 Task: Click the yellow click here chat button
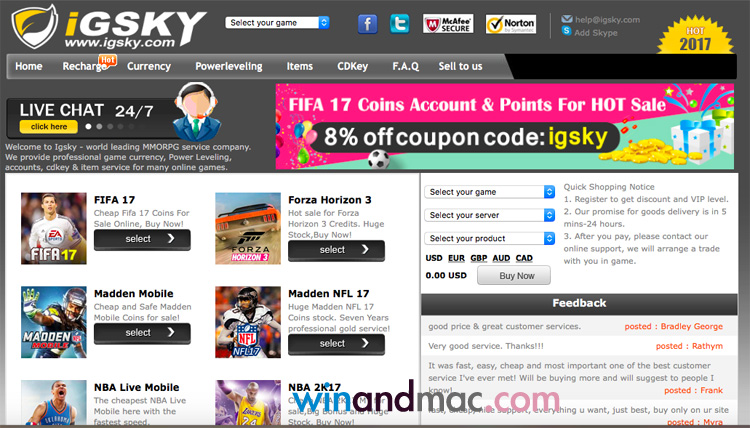click(49, 127)
